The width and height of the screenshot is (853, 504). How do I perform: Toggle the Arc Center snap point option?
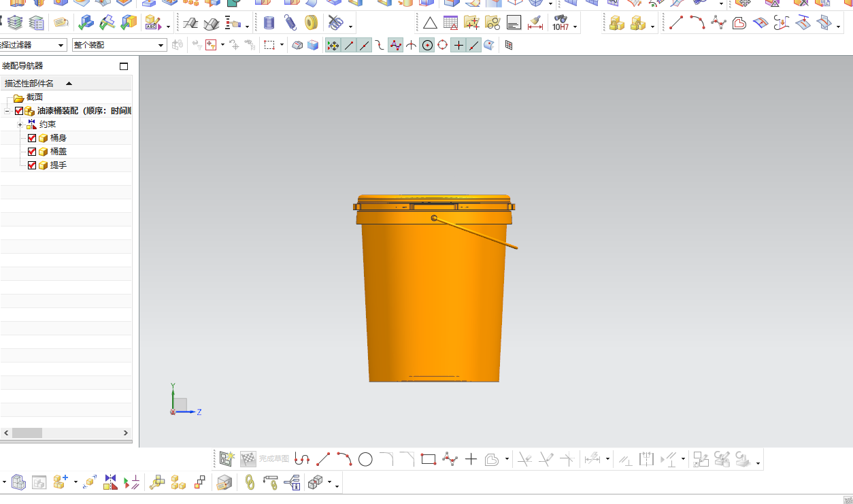click(x=427, y=46)
